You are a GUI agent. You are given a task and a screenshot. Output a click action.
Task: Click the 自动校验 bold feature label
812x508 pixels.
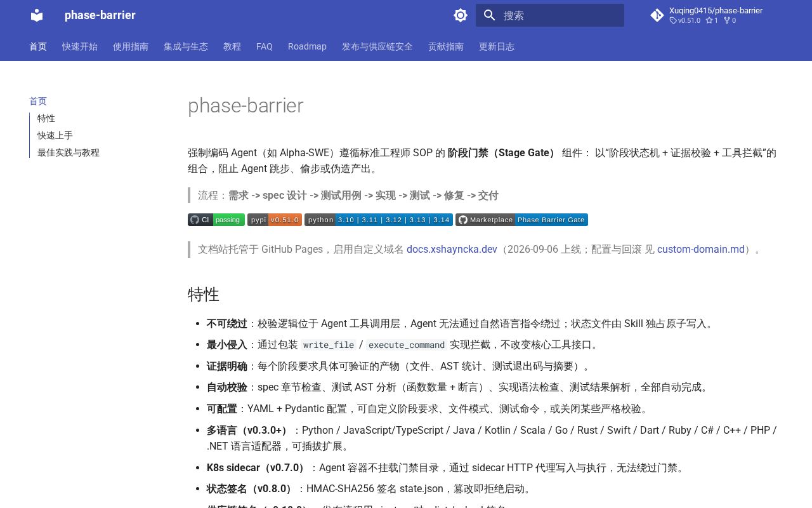pos(227,387)
